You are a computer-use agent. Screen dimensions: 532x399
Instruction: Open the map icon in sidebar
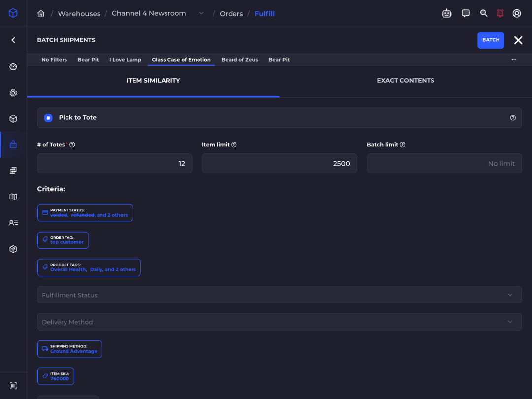click(13, 197)
